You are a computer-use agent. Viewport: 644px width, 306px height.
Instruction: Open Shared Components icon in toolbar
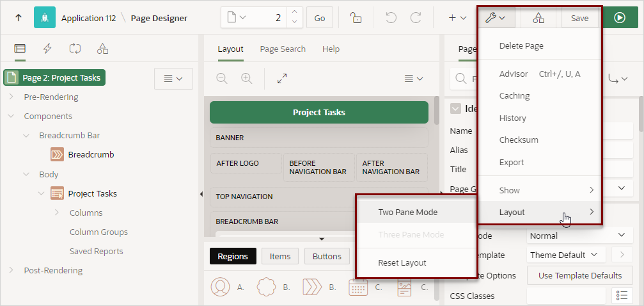538,18
